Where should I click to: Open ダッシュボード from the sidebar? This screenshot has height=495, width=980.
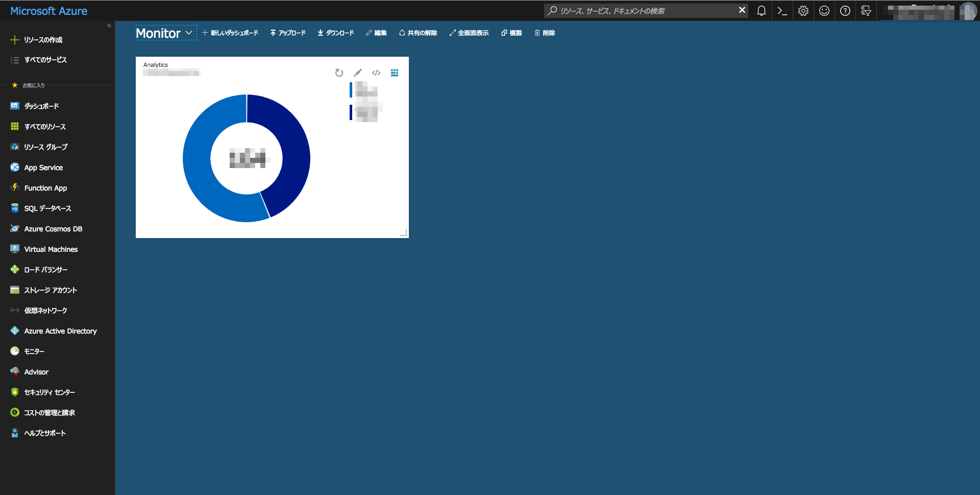41,106
